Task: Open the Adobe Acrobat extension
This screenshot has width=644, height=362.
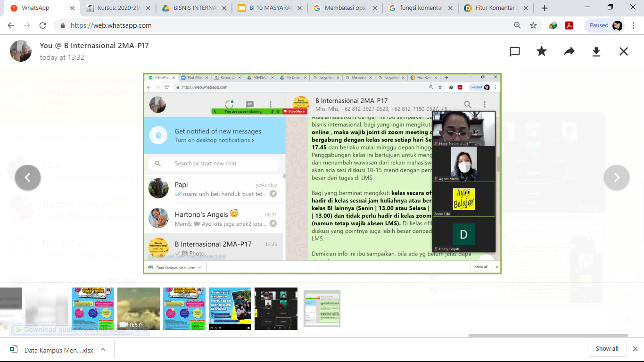Action: 569,25
